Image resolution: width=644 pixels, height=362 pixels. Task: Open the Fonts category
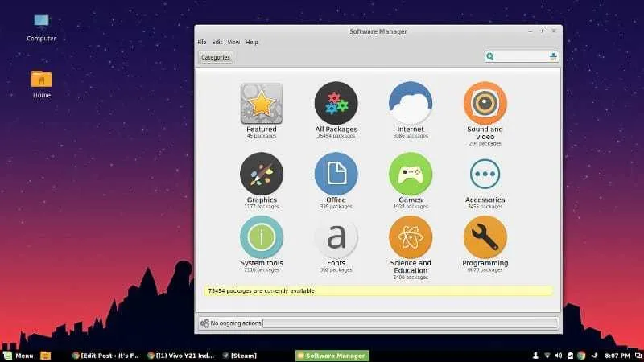tap(336, 237)
